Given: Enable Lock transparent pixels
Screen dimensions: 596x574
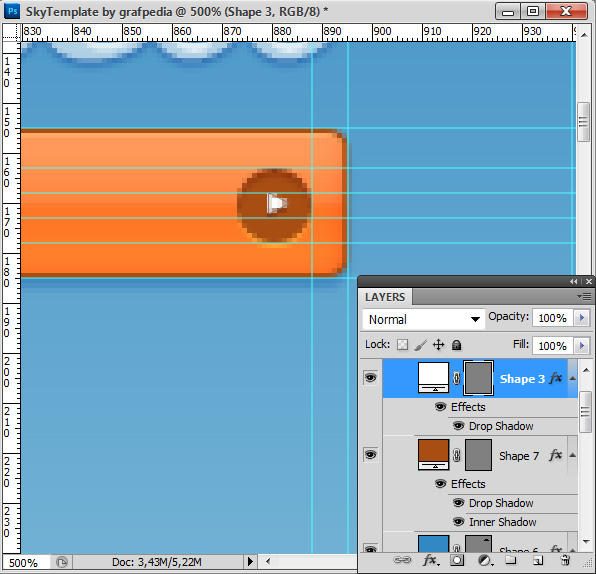Looking at the screenshot, I should 402,345.
